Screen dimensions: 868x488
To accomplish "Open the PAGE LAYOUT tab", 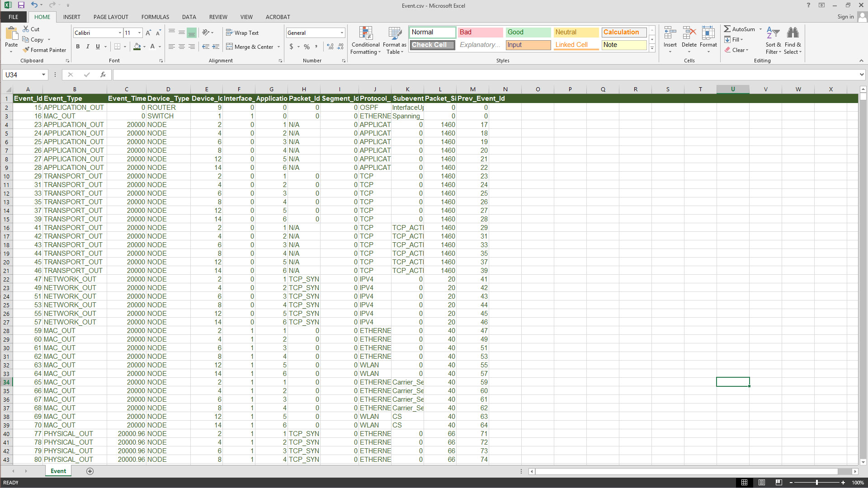I will [x=111, y=17].
